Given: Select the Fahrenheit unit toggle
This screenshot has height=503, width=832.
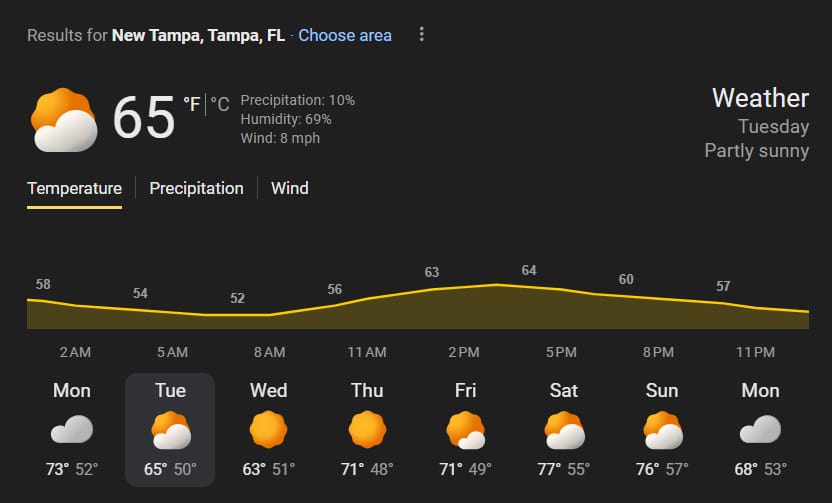Looking at the screenshot, I should point(191,103).
